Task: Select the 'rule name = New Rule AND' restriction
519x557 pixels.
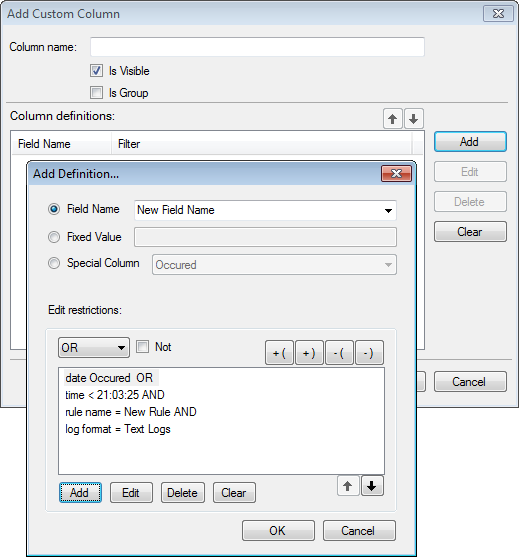Action: pyautogui.click(x=131, y=412)
